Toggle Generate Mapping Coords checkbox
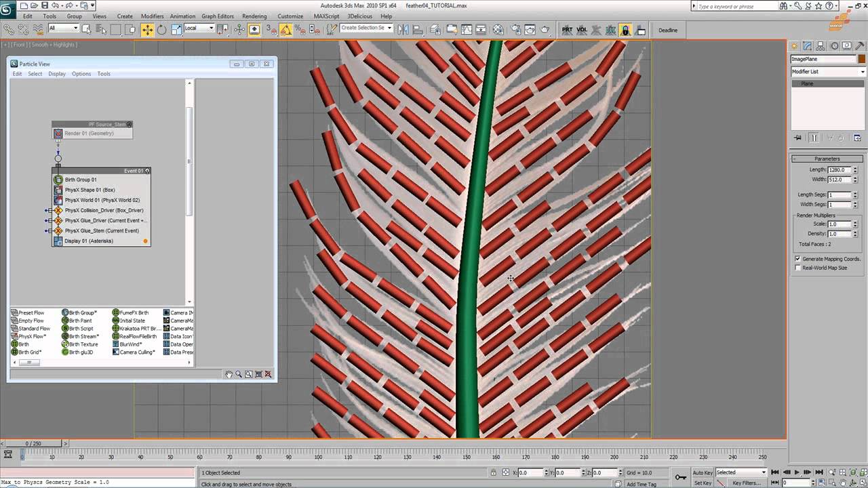 797,259
